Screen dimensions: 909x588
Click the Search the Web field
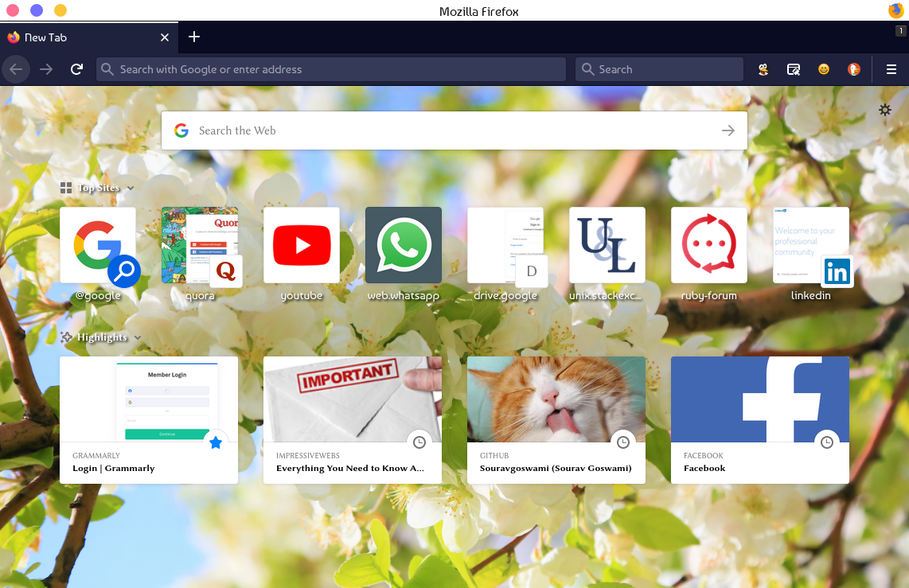[x=454, y=130]
